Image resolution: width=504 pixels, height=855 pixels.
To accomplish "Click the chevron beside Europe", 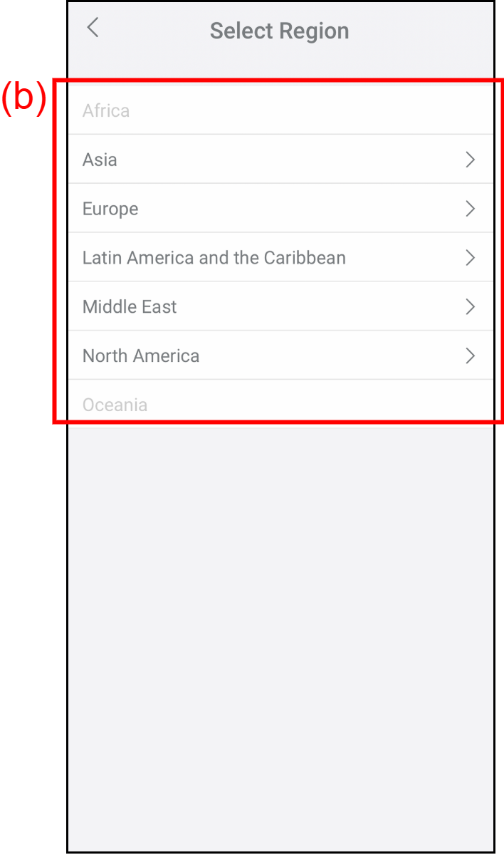I will click(x=470, y=209).
